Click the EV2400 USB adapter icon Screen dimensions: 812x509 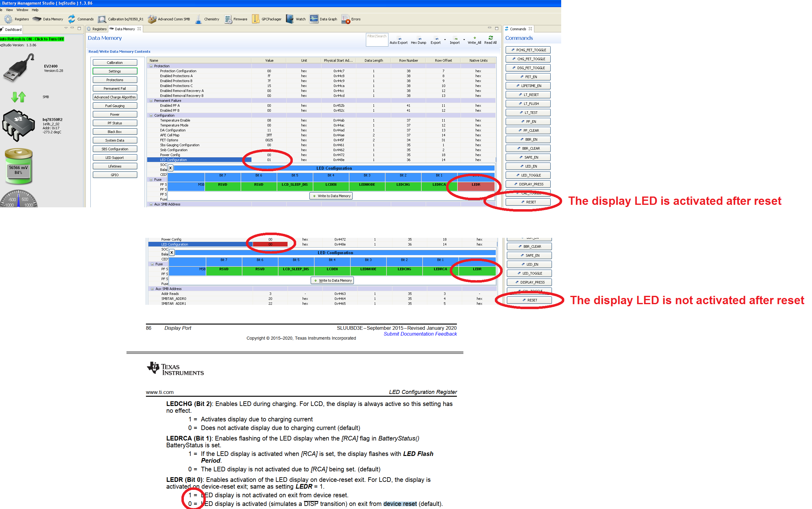19,68
